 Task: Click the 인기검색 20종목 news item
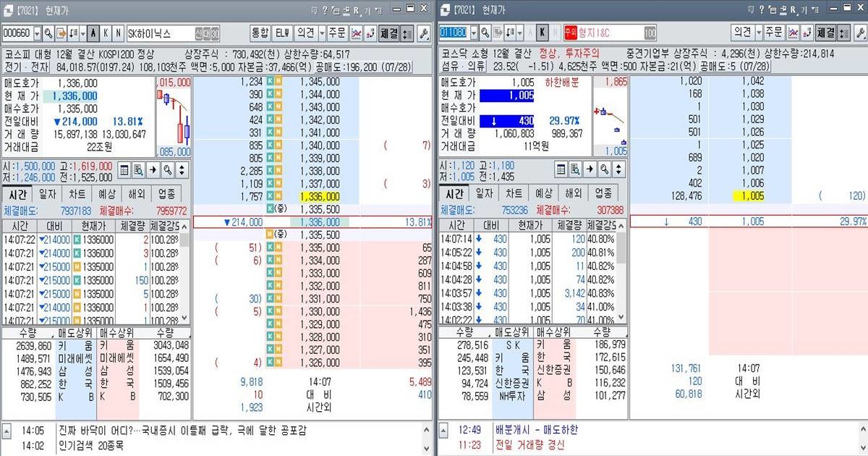90,444
